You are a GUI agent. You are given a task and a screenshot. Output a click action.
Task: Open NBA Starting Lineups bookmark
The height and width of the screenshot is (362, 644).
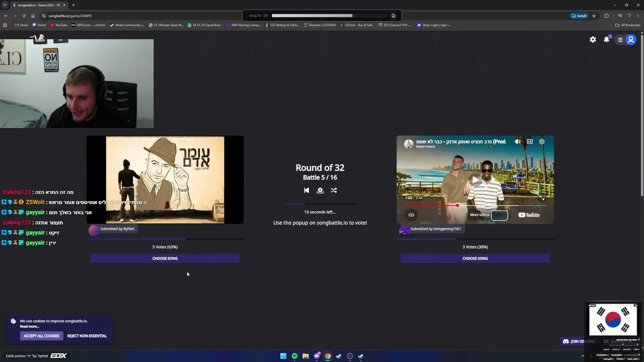point(244,25)
